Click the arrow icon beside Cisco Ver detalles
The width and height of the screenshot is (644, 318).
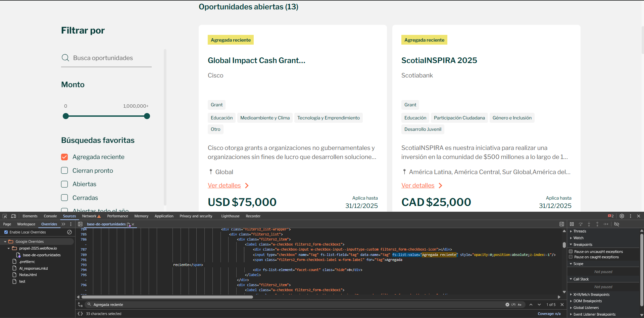pyautogui.click(x=247, y=185)
